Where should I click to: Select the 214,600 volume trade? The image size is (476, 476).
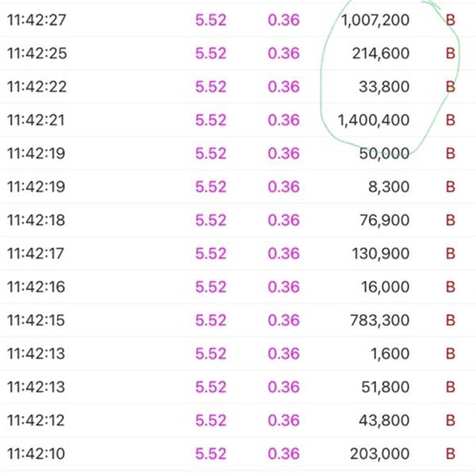381,53
